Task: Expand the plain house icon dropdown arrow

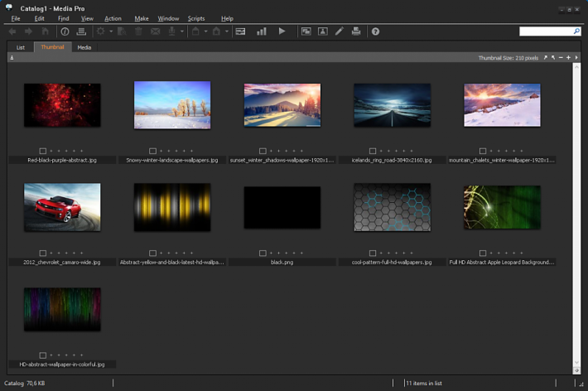Action: (x=205, y=31)
